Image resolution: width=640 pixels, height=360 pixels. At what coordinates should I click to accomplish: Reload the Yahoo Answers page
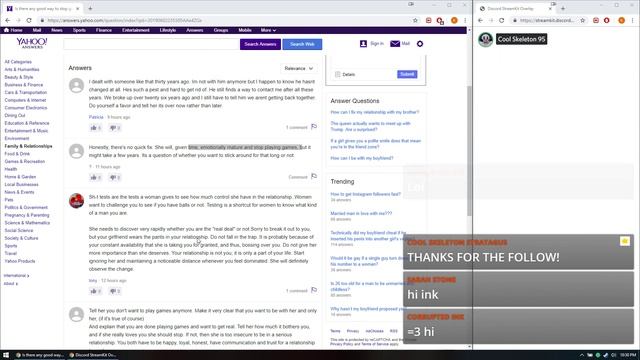[x=29, y=20]
